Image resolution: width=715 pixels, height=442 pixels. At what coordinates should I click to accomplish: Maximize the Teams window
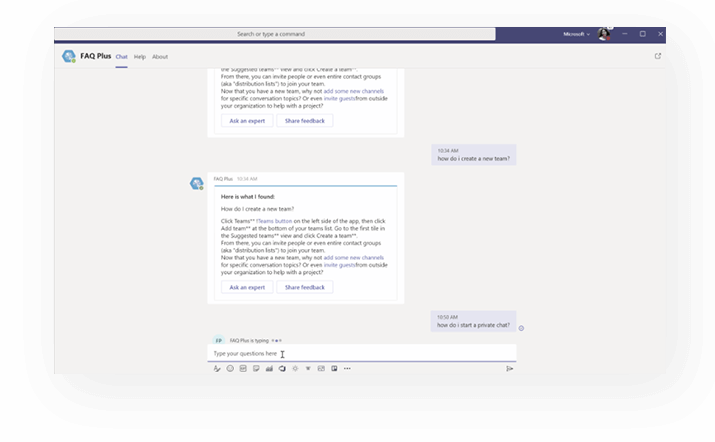click(x=642, y=34)
